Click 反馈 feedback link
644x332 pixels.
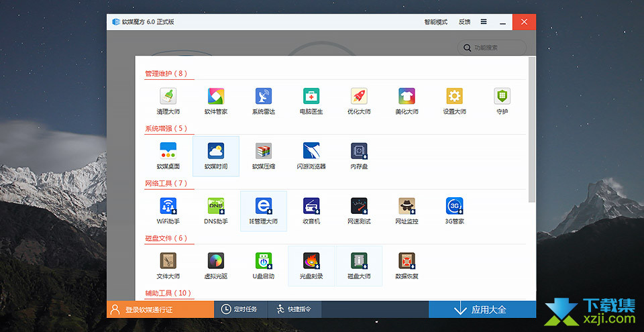click(464, 22)
